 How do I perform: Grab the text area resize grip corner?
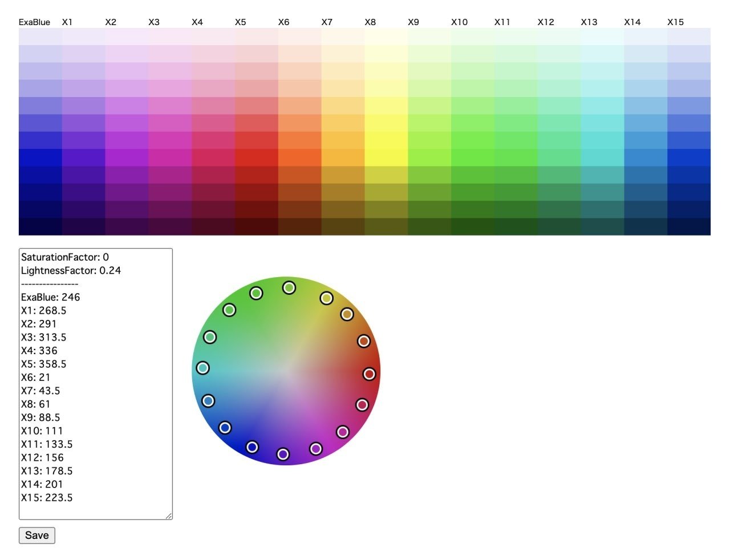(x=168, y=516)
